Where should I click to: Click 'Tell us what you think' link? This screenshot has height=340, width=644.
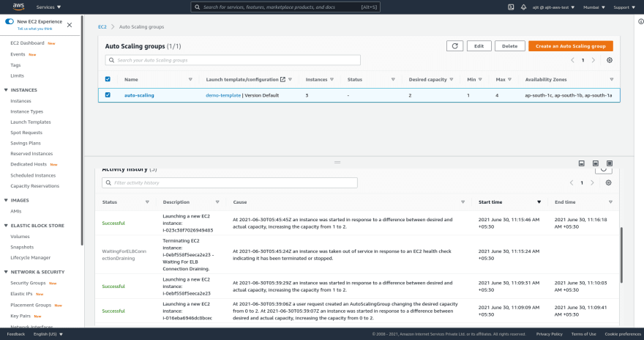35,29
